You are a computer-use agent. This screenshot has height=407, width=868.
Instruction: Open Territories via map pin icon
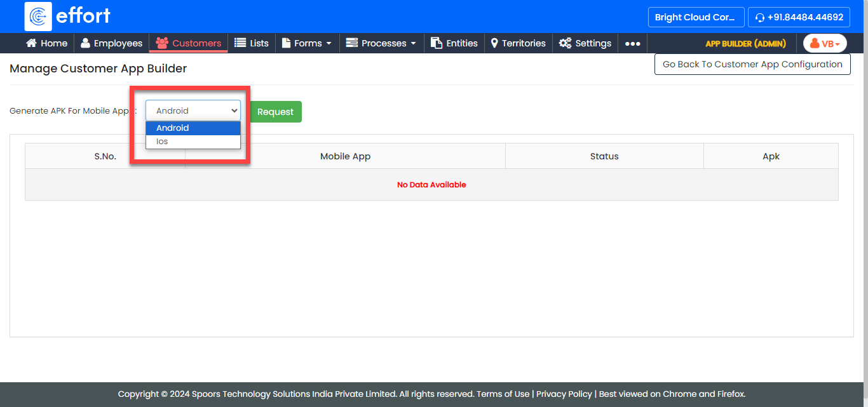pyautogui.click(x=494, y=43)
